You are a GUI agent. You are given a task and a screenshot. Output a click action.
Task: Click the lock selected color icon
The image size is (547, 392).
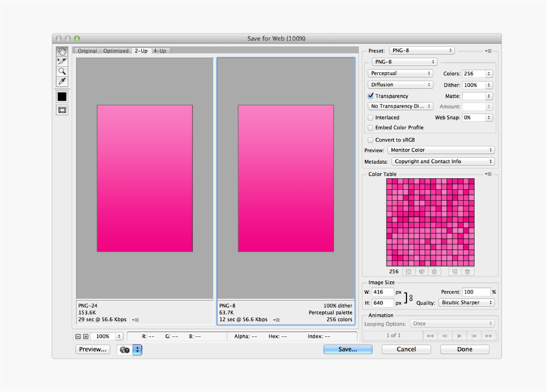(x=434, y=271)
